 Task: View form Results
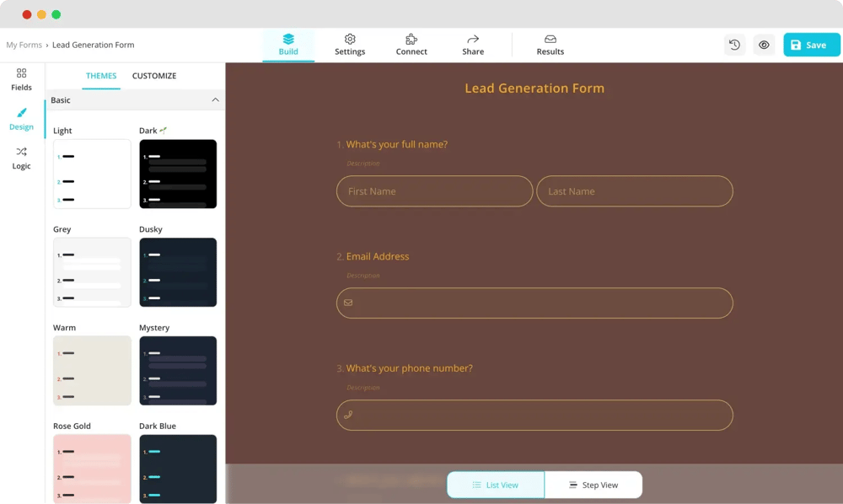point(550,45)
